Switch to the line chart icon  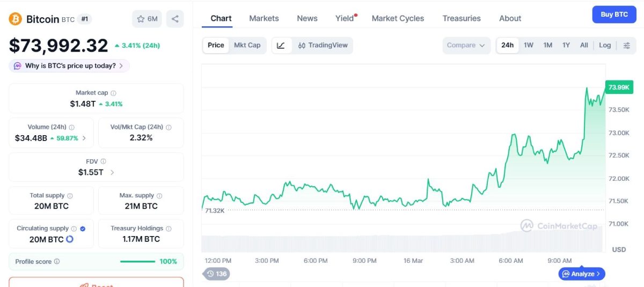[x=281, y=46]
